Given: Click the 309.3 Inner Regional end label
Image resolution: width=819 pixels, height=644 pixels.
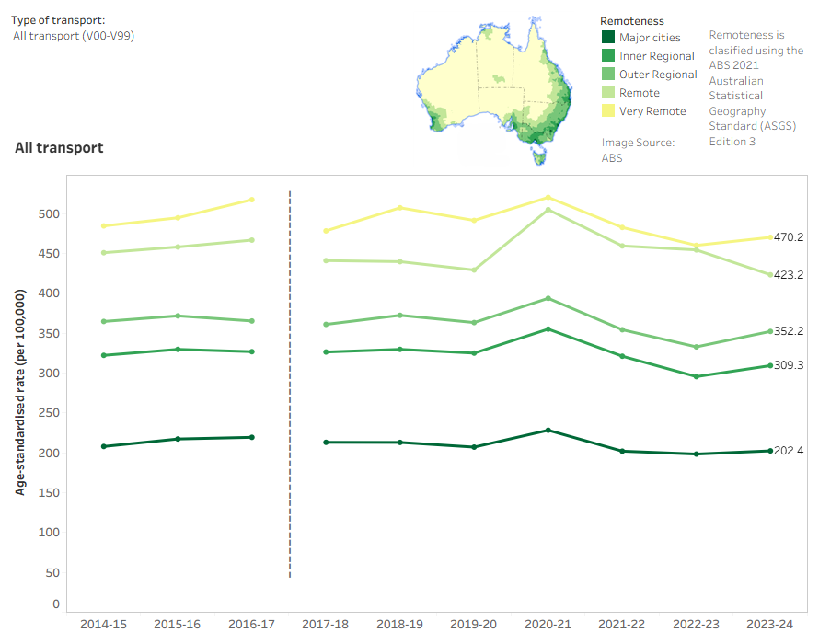Looking at the screenshot, I should pyautogui.click(x=789, y=365).
